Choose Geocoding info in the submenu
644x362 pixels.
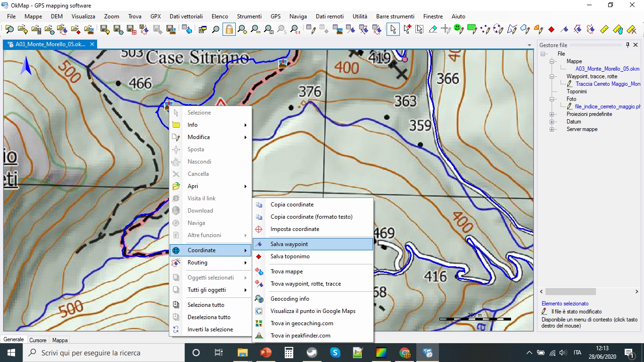(313, 299)
